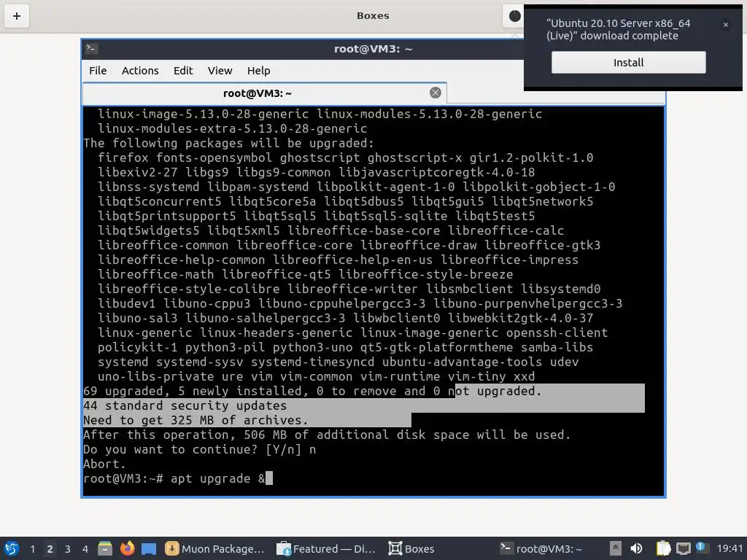747x560 pixels.
Task: Switch to the Featured Discover window
Action: (x=327, y=548)
